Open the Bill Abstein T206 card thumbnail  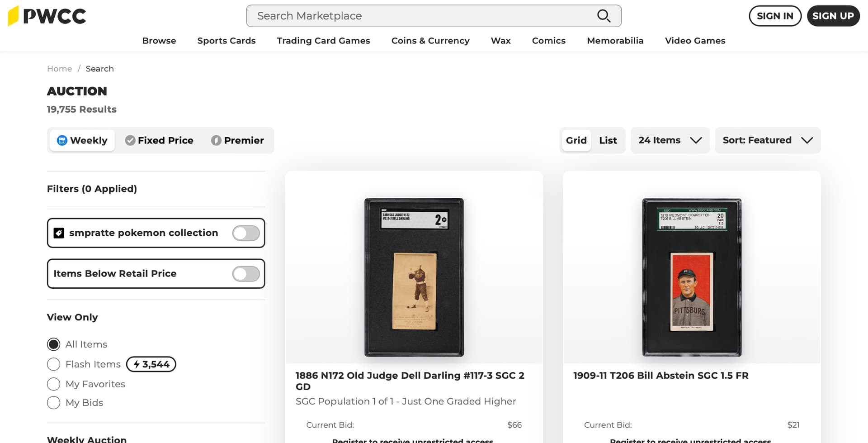692,277
